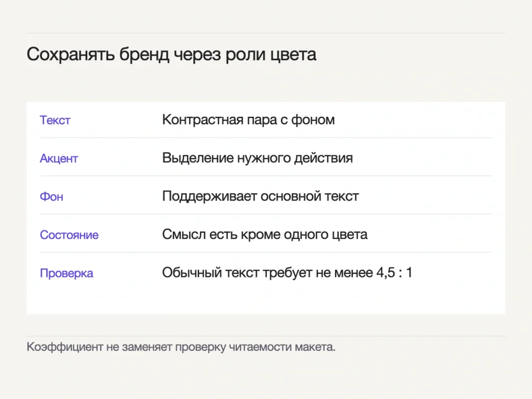Image resolution: width=532 pixels, height=399 pixels.
Task: Click the text "Контрастная пара с фоном"
Action: 248,120
